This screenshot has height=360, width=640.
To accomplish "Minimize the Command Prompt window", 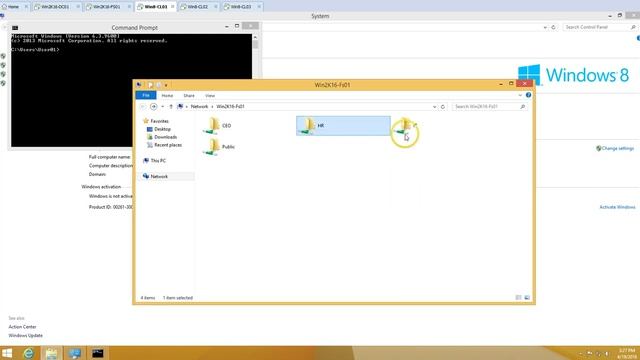I will point(227,26).
